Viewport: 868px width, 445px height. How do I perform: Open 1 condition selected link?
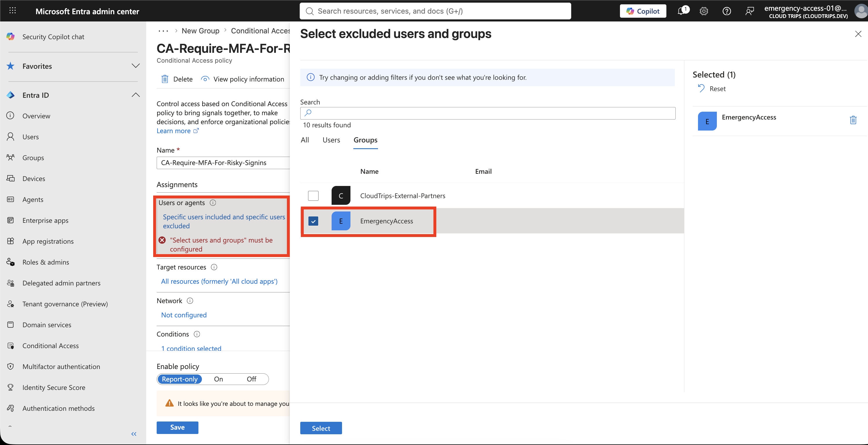click(x=191, y=348)
